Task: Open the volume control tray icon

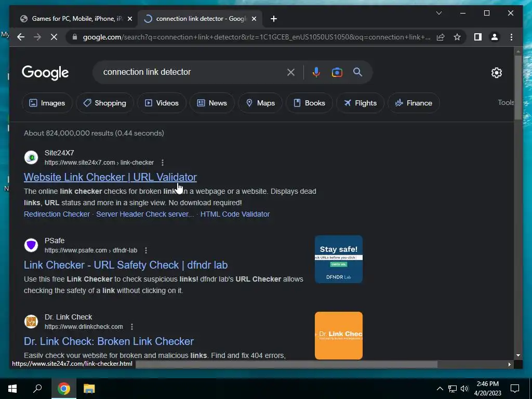Action: point(464,389)
